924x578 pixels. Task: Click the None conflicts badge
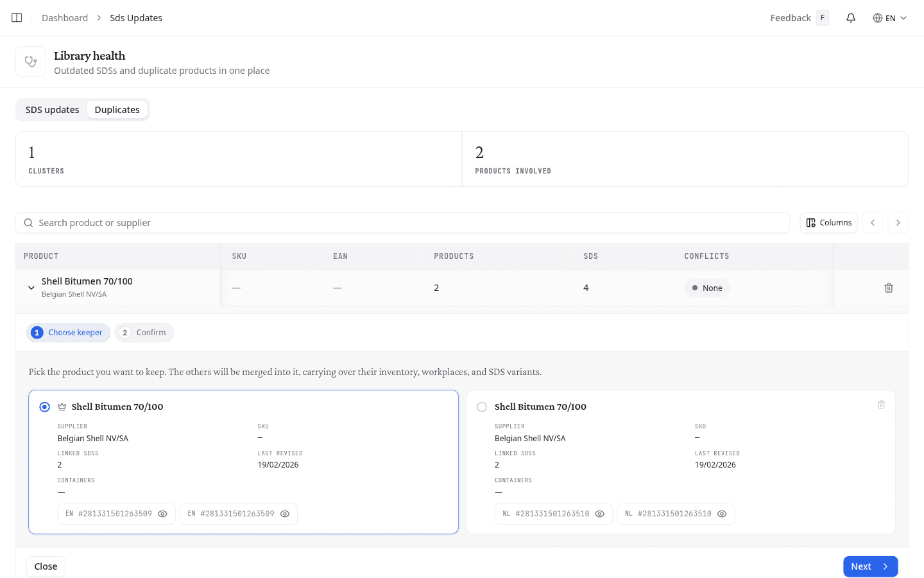707,288
